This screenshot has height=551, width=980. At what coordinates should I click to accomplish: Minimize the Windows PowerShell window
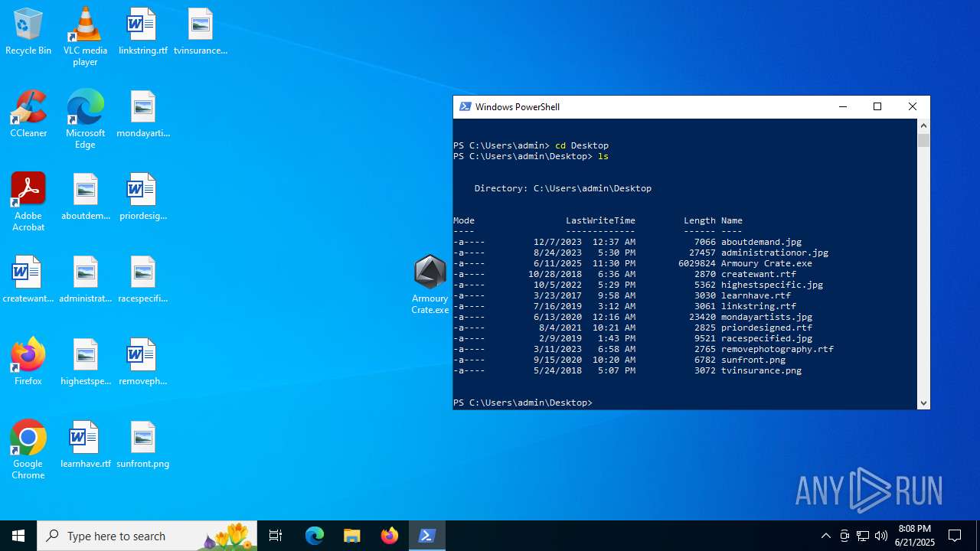click(x=843, y=107)
